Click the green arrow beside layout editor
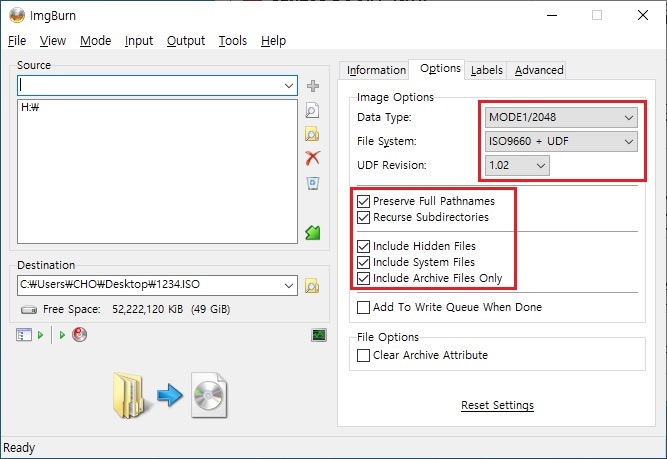 click(40, 335)
